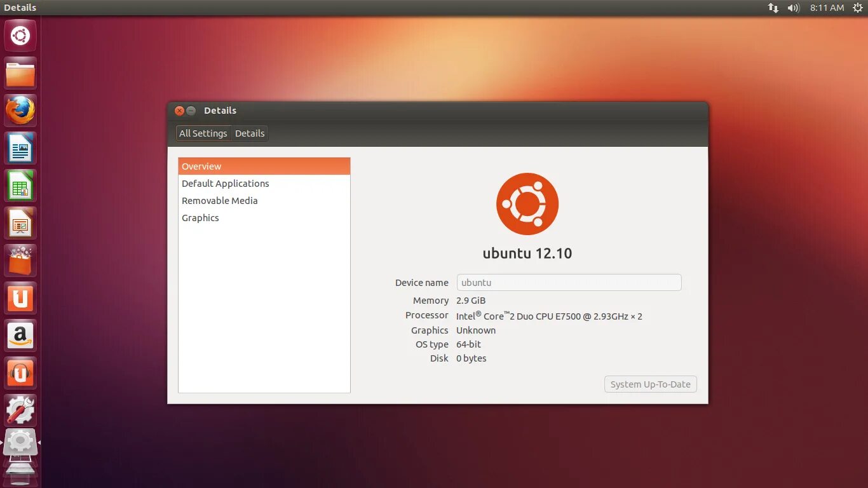Screen dimensions: 868x488
Task: Select Default Applications in the sidebar
Action: click(x=264, y=184)
